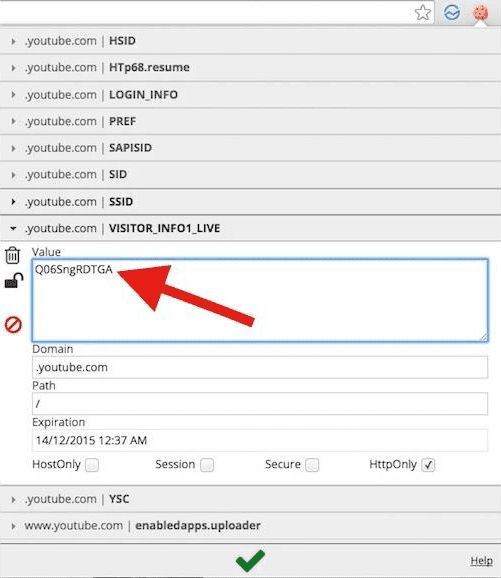The image size is (501, 578).
Task: Collapse the VISITOR_INFO1_LIVE cookie section
Action: click(x=250, y=229)
